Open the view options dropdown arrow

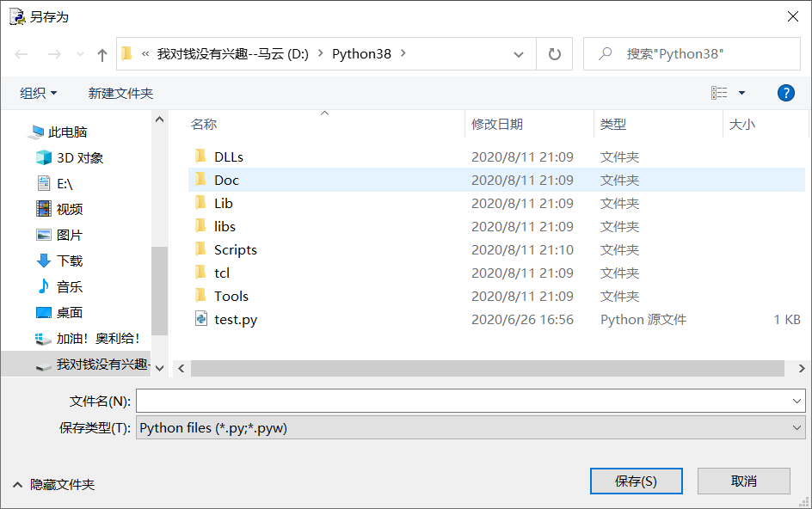click(x=741, y=93)
